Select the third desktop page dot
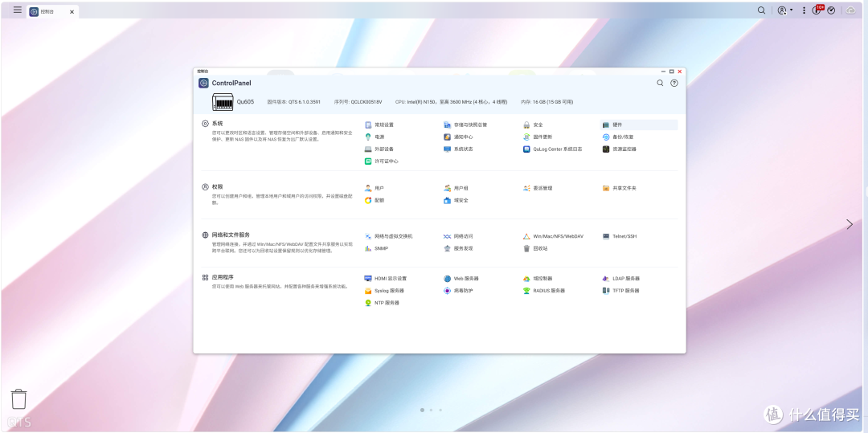This screenshot has height=433, width=868. [x=440, y=411]
